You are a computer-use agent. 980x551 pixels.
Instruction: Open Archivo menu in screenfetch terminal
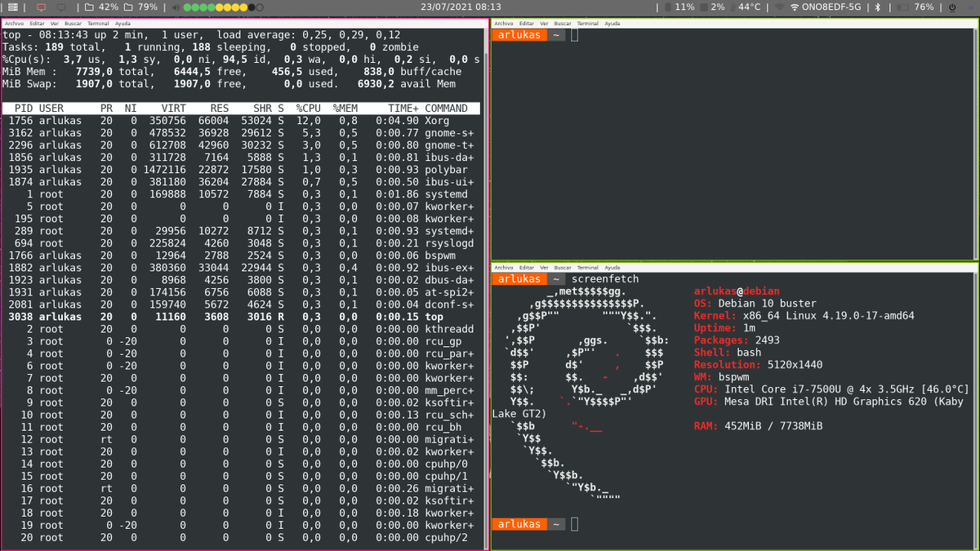pyautogui.click(x=504, y=267)
